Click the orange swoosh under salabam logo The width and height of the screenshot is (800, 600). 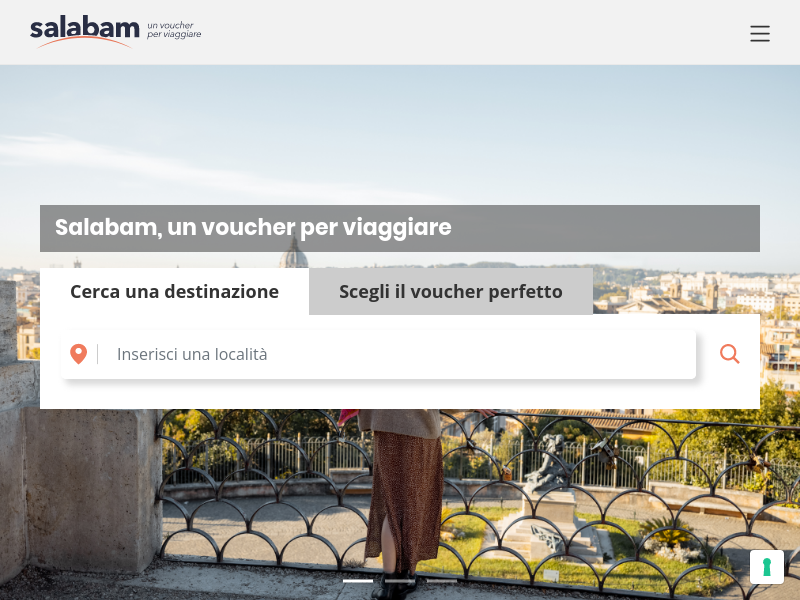click(x=85, y=42)
